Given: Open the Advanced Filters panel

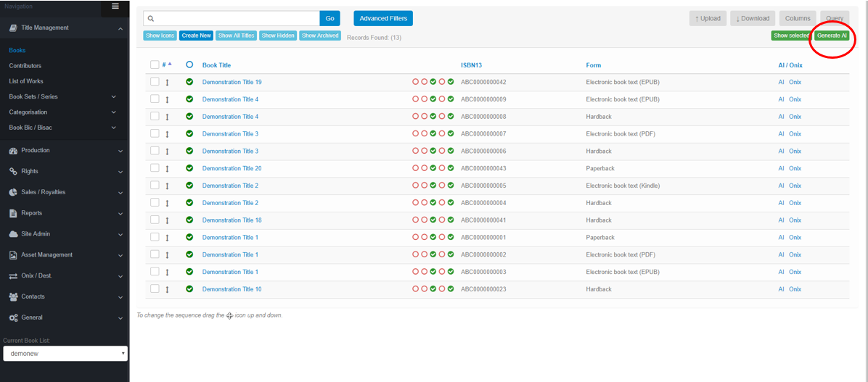Looking at the screenshot, I should tap(383, 18).
